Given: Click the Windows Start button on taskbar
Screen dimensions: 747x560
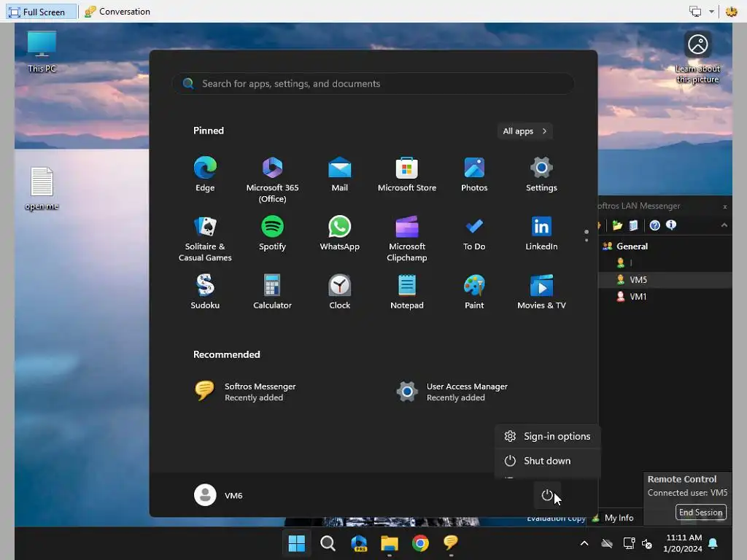Looking at the screenshot, I should tap(296, 543).
